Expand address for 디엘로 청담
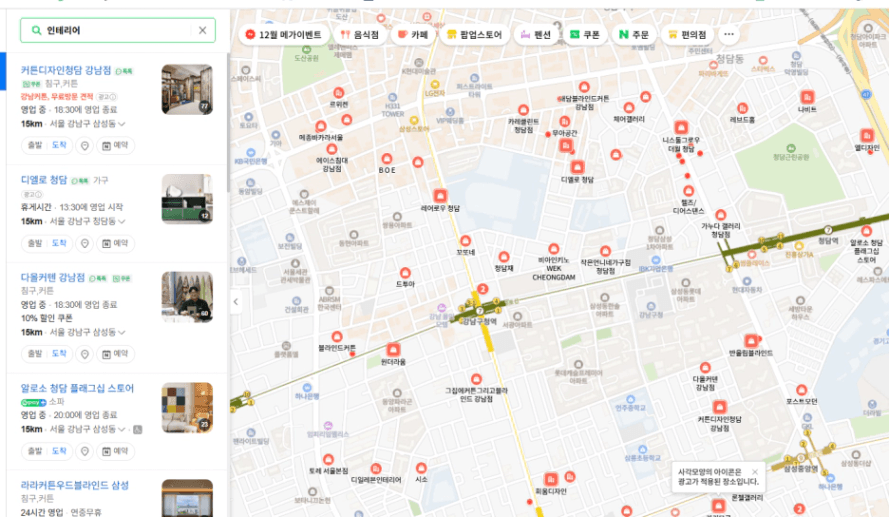 [x=122, y=221]
